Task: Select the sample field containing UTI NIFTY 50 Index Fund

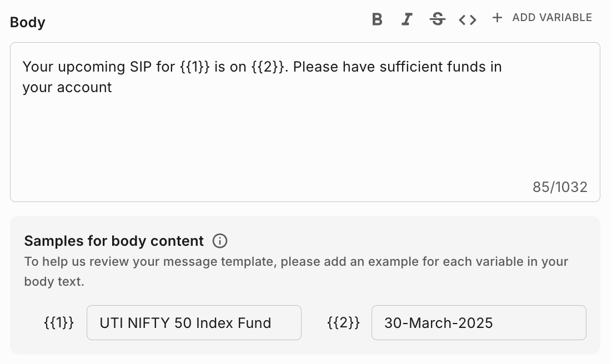Action: click(x=194, y=322)
